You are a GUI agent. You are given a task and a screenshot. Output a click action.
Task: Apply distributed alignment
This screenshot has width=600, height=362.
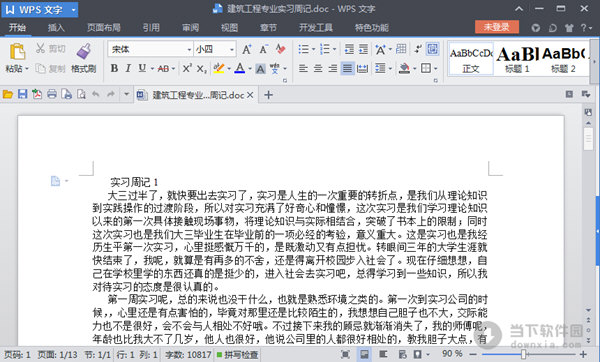[362, 68]
